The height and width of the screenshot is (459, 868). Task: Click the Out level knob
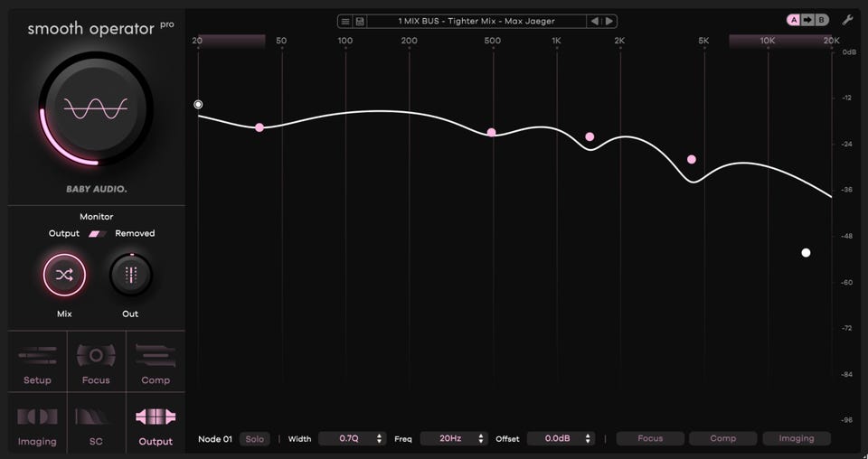click(x=130, y=275)
